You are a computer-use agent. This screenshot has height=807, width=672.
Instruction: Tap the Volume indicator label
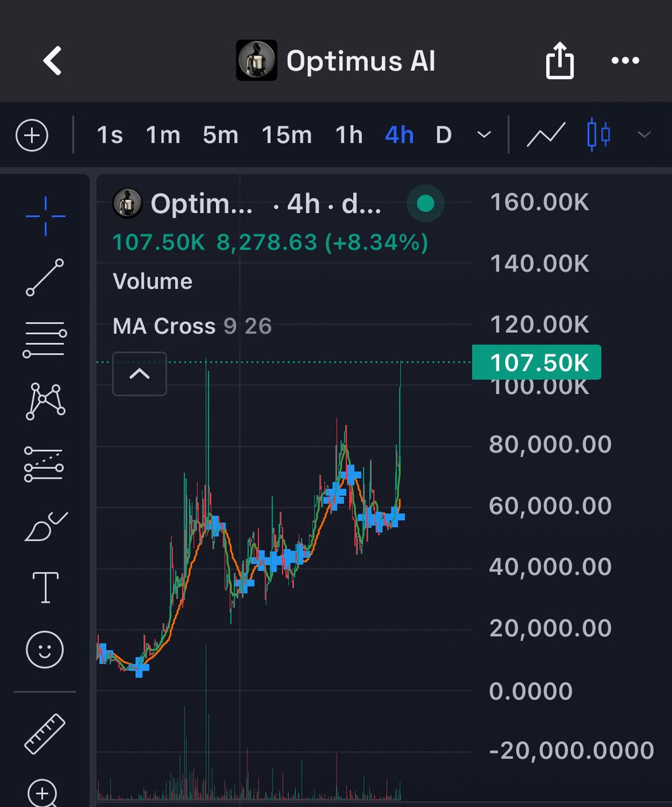tap(153, 281)
